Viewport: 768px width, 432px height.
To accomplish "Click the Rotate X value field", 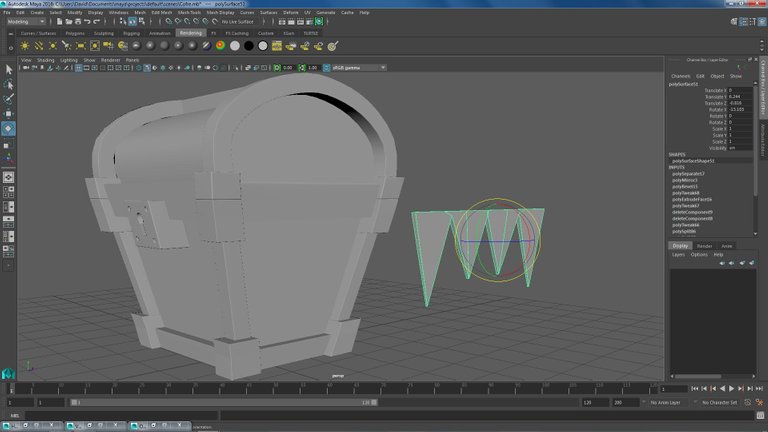I will pyautogui.click(x=740, y=110).
